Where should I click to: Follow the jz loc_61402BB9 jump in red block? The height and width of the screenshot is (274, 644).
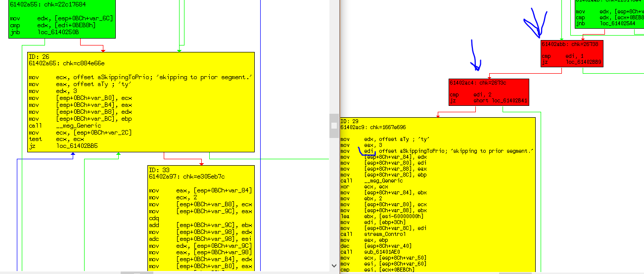[584, 62]
